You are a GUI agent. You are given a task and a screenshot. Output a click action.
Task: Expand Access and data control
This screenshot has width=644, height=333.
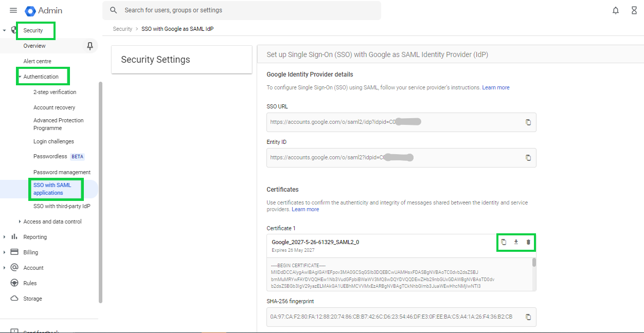20,222
